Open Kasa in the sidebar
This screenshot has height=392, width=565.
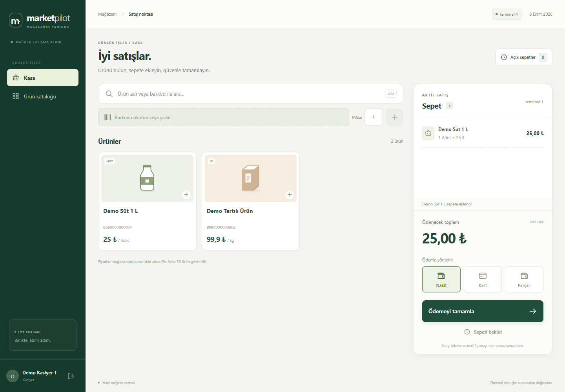coord(43,78)
